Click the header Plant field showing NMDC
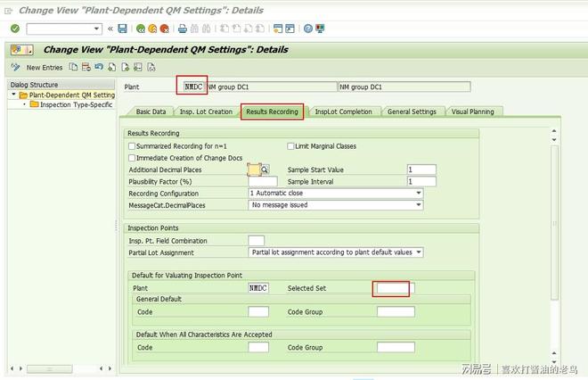Image resolution: width=588 pixels, height=380 pixels. tap(193, 87)
